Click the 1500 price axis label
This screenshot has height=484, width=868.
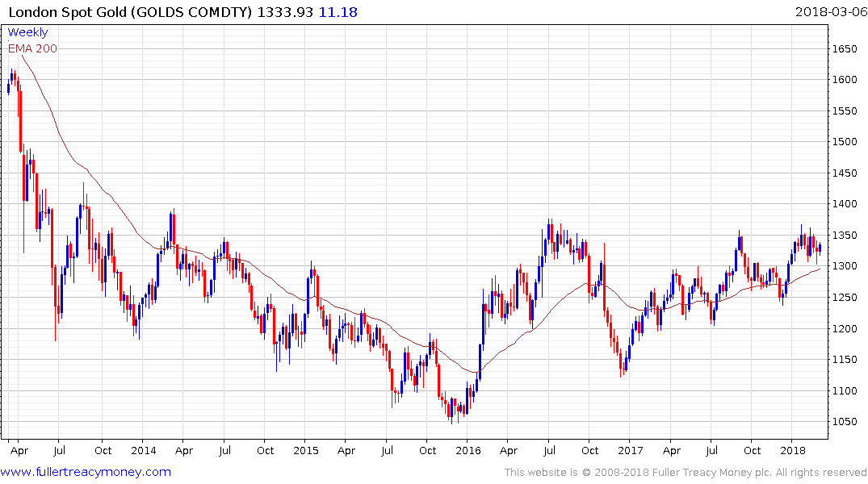[845, 142]
